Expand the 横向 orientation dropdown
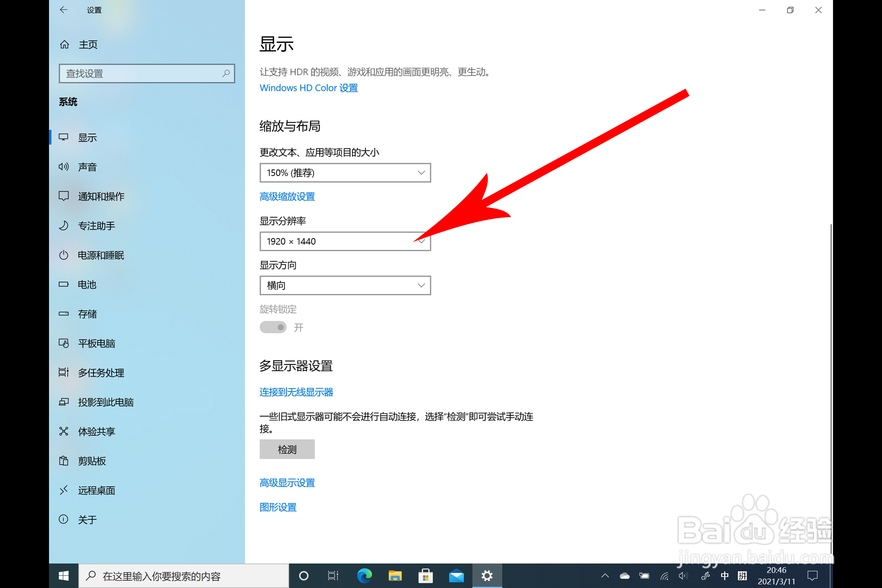 coord(345,285)
